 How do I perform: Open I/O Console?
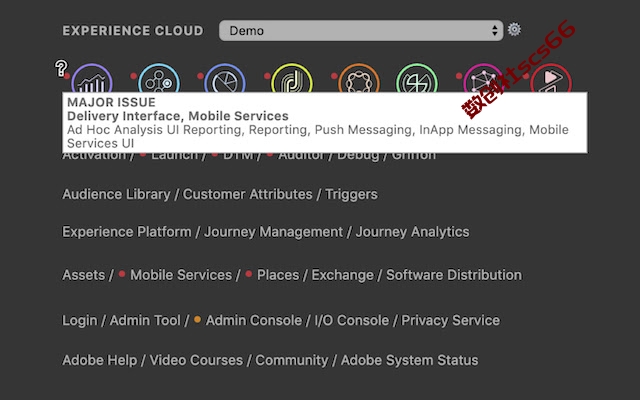(351, 320)
